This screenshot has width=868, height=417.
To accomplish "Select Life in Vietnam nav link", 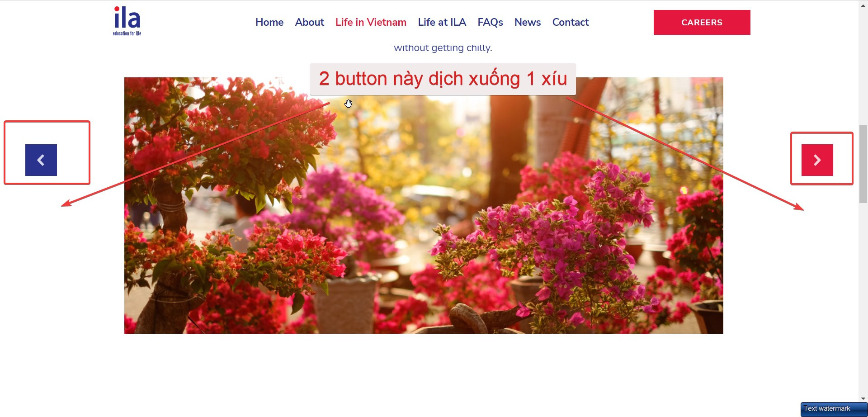I will (371, 22).
